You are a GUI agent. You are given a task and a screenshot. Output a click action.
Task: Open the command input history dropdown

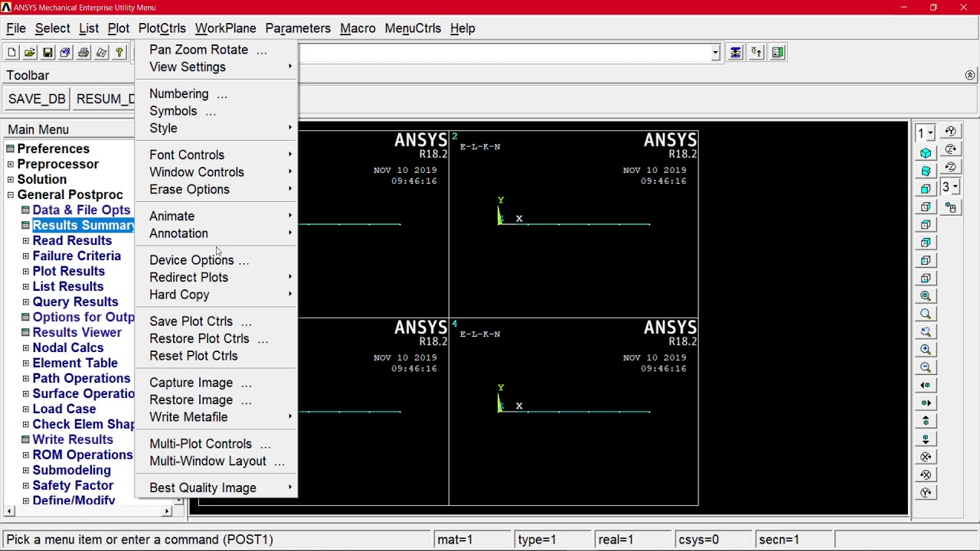[x=715, y=53]
